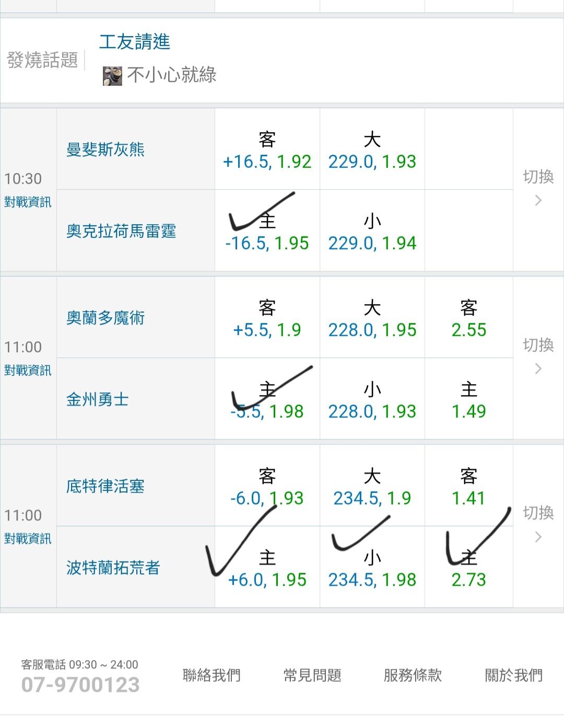Click the 不小心就綠 avatar thumbnail
This screenshot has height=728, width=564.
(x=112, y=76)
